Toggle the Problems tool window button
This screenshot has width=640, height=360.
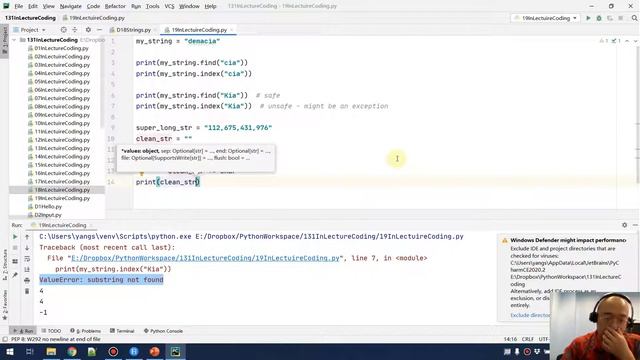85,331
